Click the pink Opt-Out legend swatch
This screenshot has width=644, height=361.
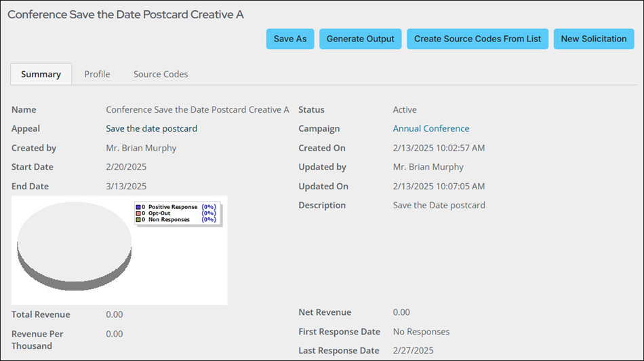tap(138, 213)
